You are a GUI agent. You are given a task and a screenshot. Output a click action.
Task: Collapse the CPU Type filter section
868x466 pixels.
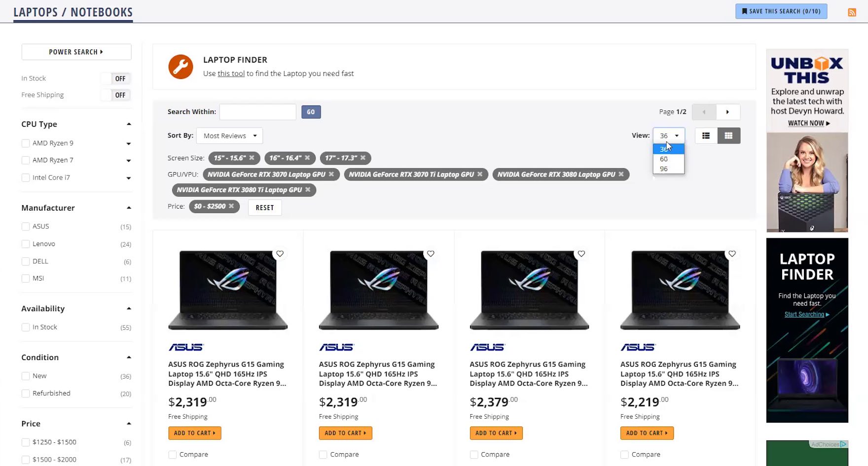tap(129, 124)
